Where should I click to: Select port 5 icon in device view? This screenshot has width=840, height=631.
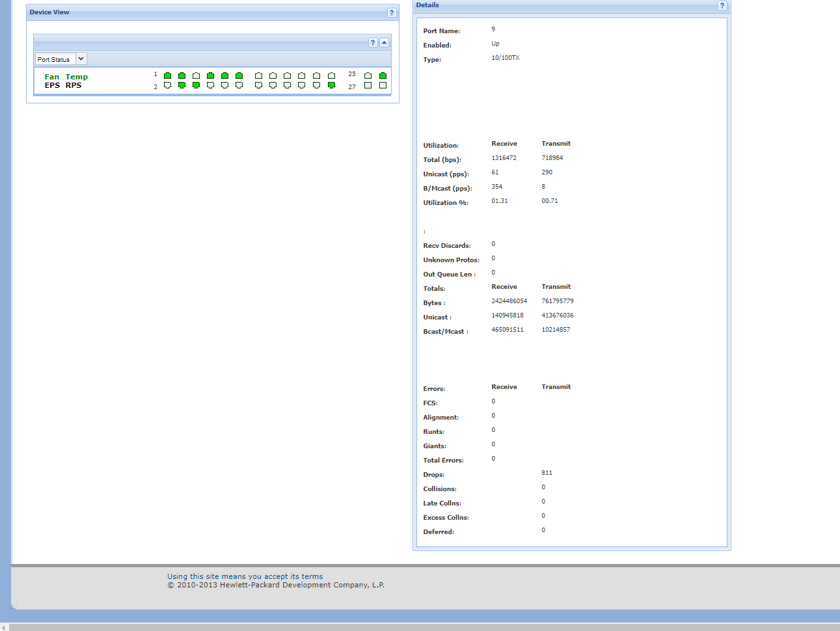[196, 75]
